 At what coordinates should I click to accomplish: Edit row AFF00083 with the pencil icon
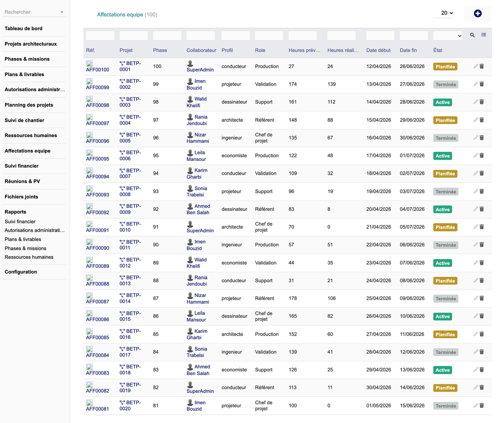tap(475, 370)
